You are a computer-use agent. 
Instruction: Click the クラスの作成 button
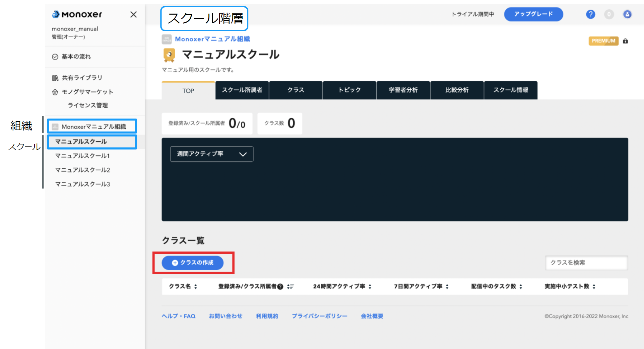pos(192,263)
